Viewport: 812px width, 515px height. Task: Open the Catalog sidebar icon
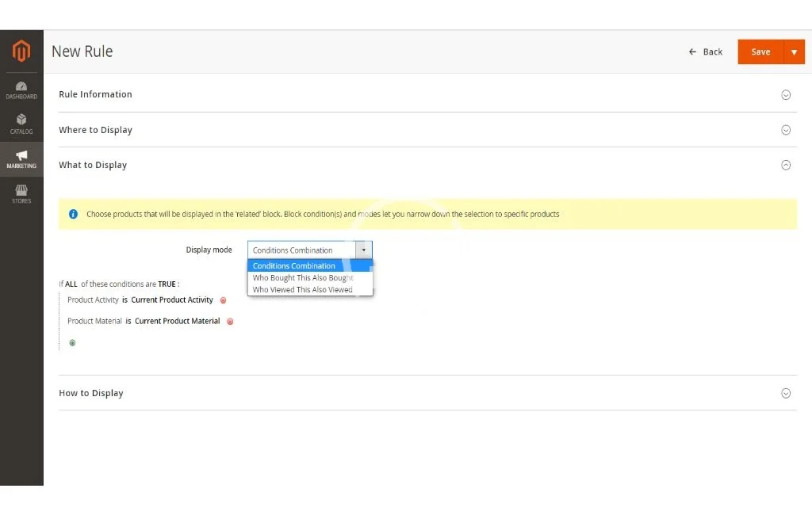pos(21,124)
